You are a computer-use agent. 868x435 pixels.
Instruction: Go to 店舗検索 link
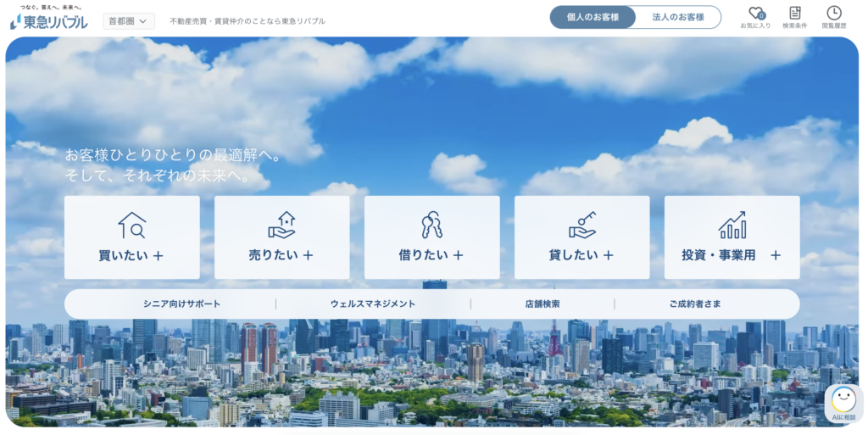(542, 304)
